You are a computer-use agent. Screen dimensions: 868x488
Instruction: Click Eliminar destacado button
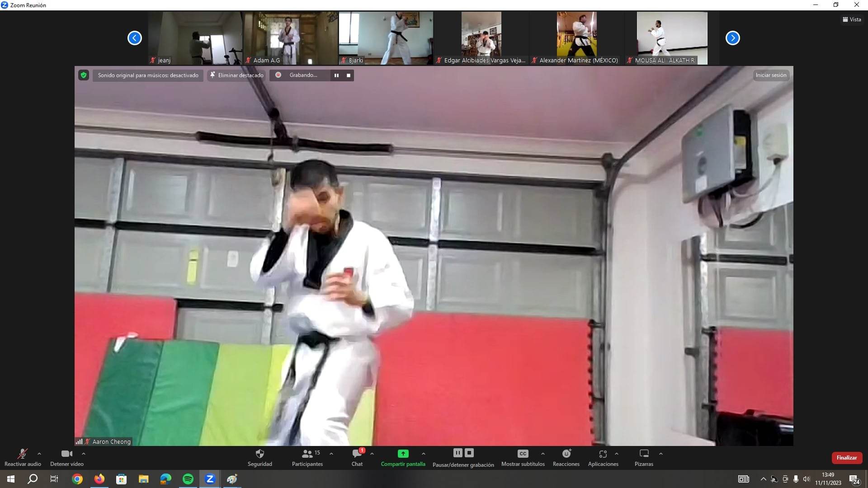pos(237,75)
